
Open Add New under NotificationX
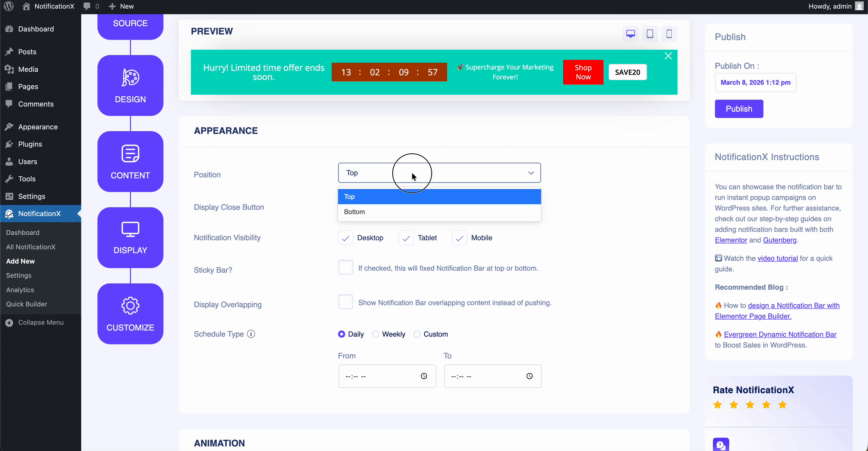[20, 261]
